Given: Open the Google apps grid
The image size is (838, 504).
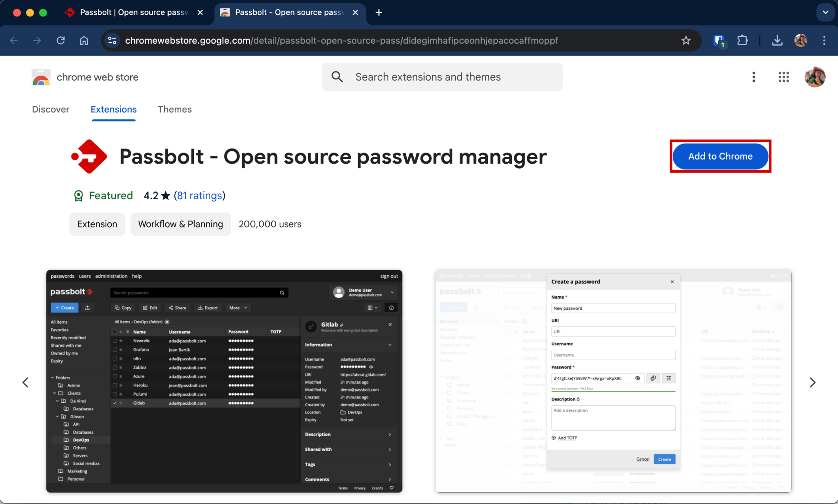Looking at the screenshot, I should [x=784, y=77].
